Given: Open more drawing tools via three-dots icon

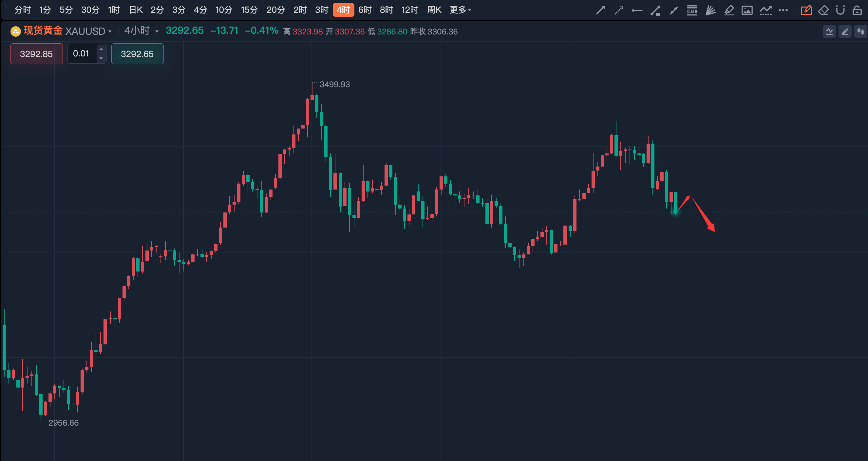Looking at the screenshot, I should [783, 10].
